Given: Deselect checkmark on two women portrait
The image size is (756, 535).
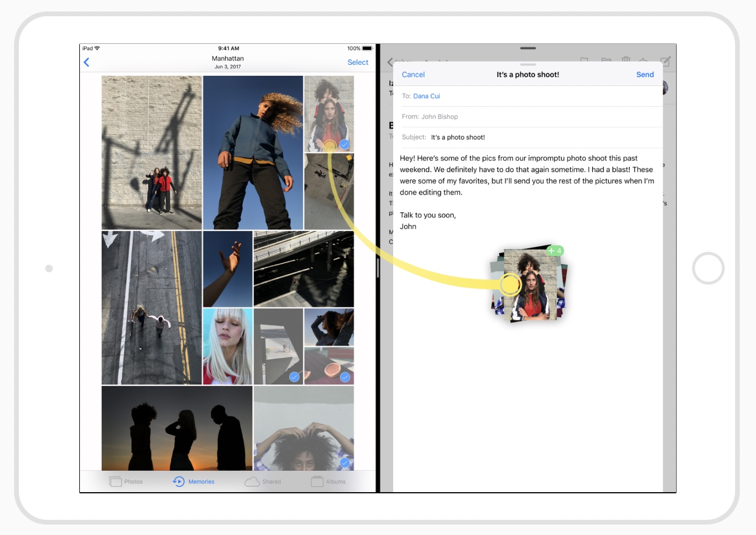Looking at the screenshot, I should 344,144.
